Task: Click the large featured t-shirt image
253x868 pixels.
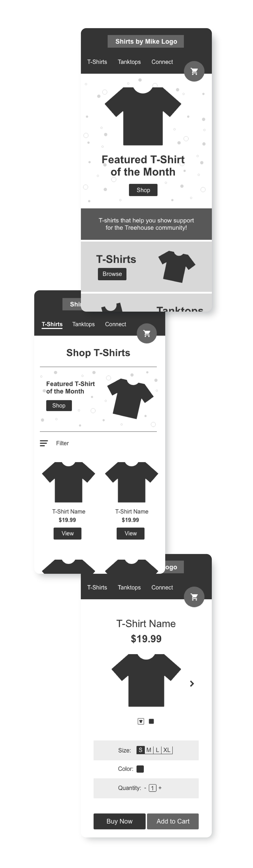Action: [x=143, y=116]
